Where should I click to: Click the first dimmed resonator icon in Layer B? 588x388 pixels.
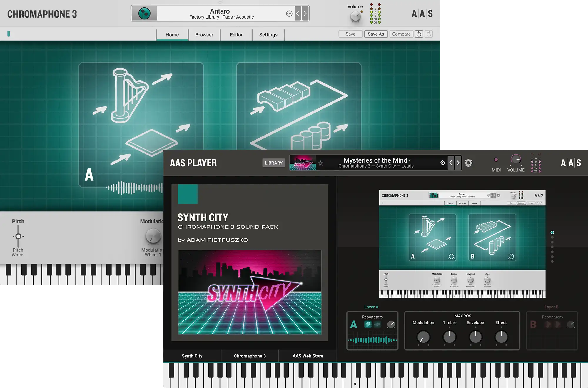click(548, 325)
